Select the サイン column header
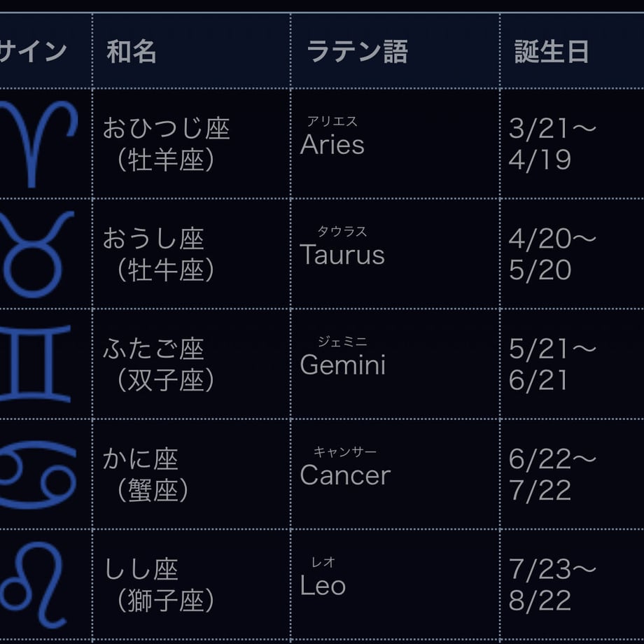 click(33, 52)
